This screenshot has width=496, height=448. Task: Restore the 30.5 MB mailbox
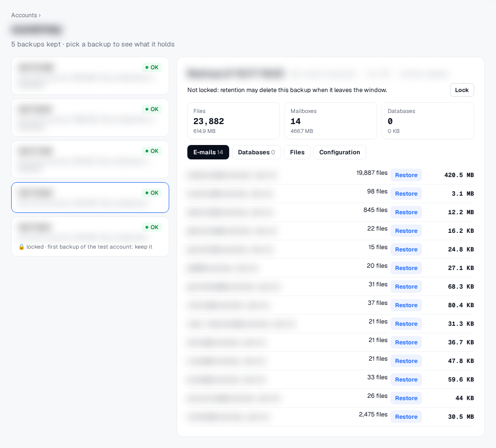[406, 417]
